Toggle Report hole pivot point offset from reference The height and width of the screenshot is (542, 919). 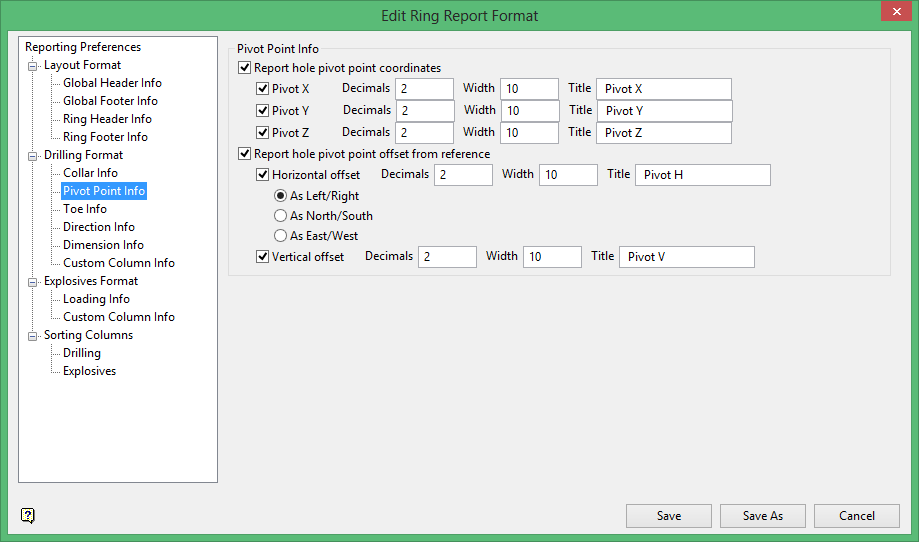pos(244,154)
